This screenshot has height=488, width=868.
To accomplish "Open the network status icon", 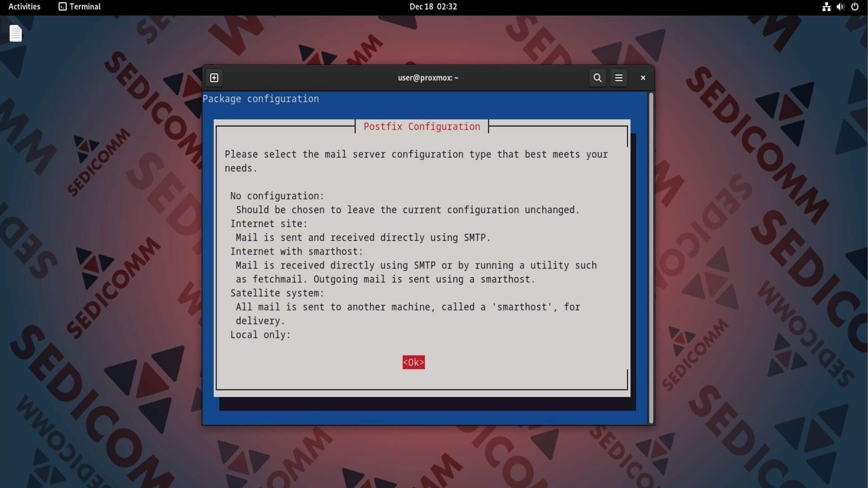I will [826, 7].
